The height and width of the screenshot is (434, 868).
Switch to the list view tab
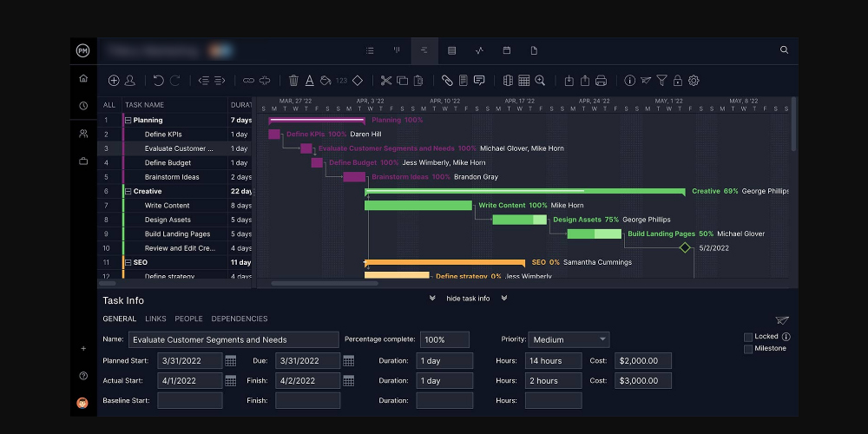370,50
